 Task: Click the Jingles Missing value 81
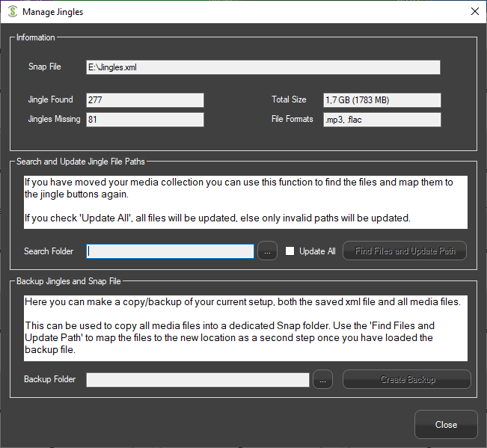145,120
